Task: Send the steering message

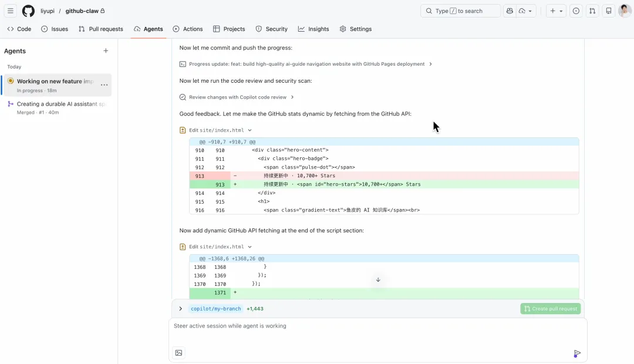Action: (577, 353)
